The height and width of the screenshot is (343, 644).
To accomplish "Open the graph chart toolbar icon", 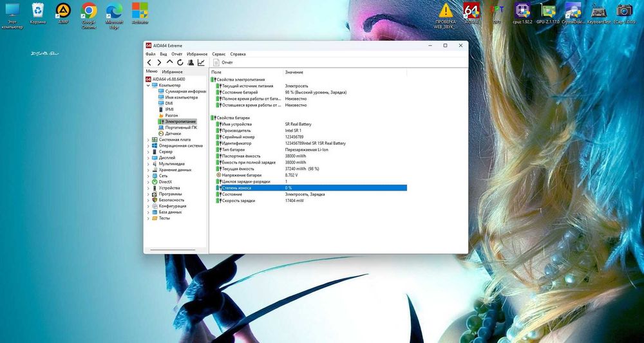I will coord(201,62).
